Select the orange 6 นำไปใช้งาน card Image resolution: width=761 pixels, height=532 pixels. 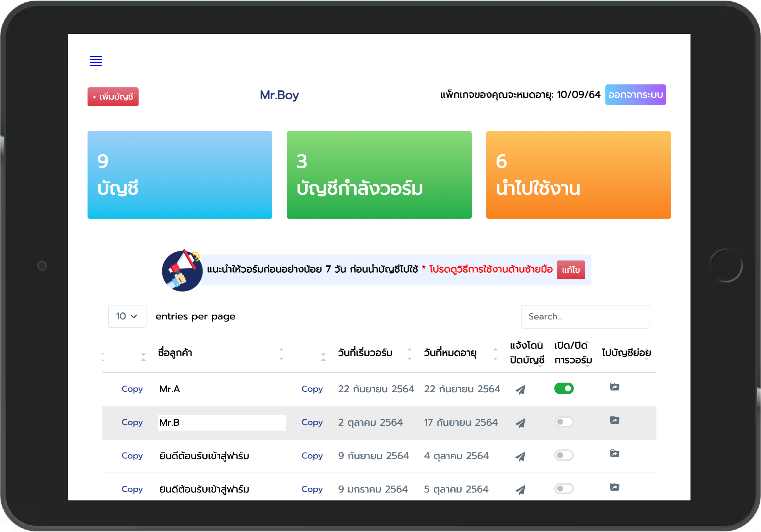[x=578, y=175]
